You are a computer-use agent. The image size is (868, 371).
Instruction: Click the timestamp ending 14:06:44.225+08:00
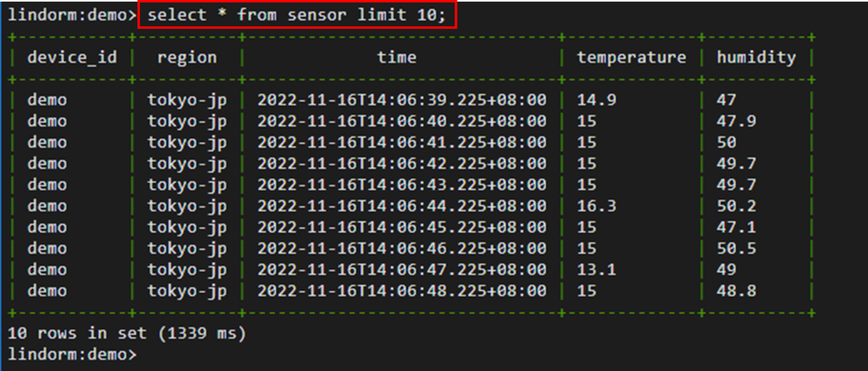pos(402,206)
